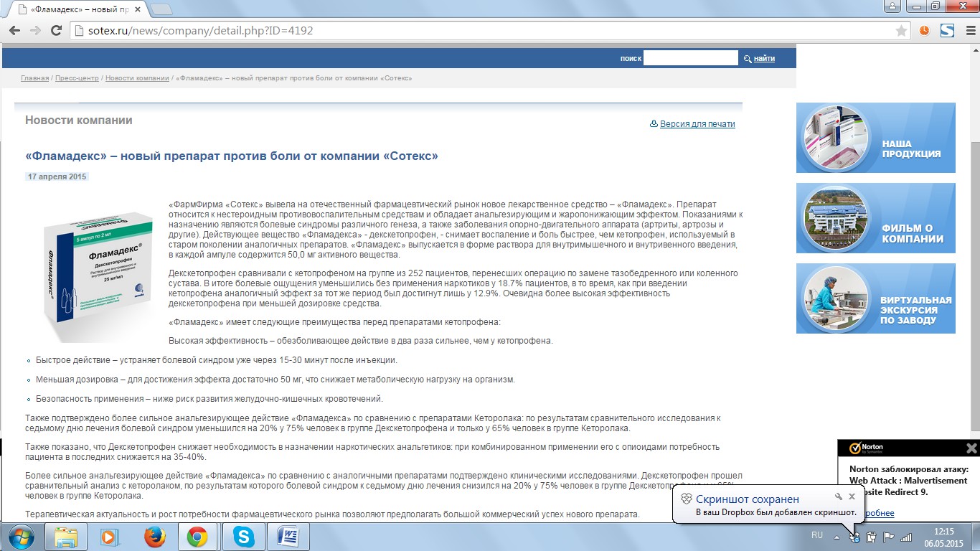Click the RU language indicator
980x551 pixels.
tap(817, 535)
